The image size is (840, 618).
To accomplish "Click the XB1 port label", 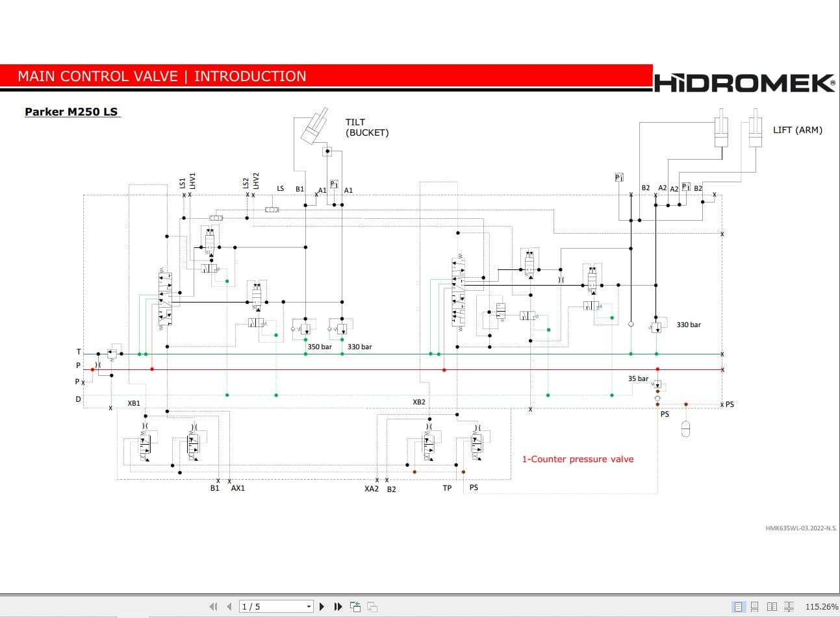I will 134,403.
